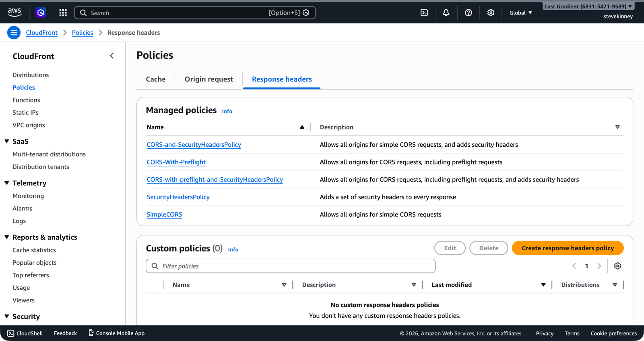Go to previous page of custom policies
Viewport: 644px width, 341px height.
(x=574, y=266)
